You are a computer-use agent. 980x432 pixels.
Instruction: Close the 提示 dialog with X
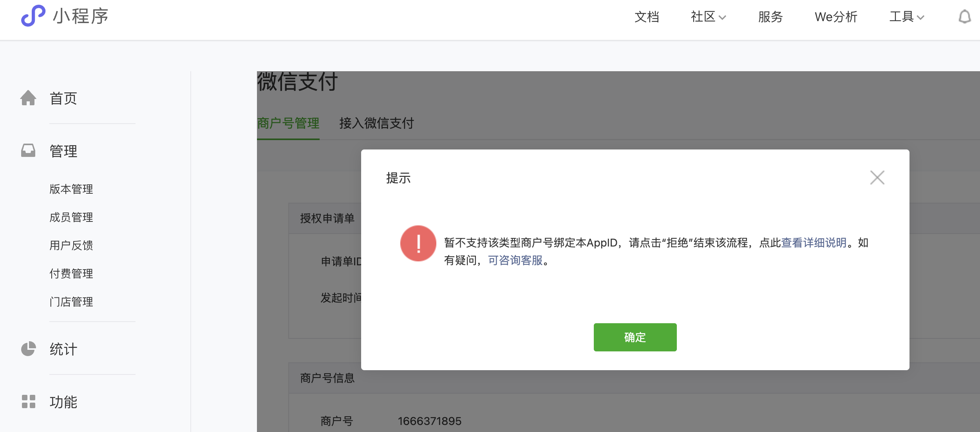pos(877,178)
